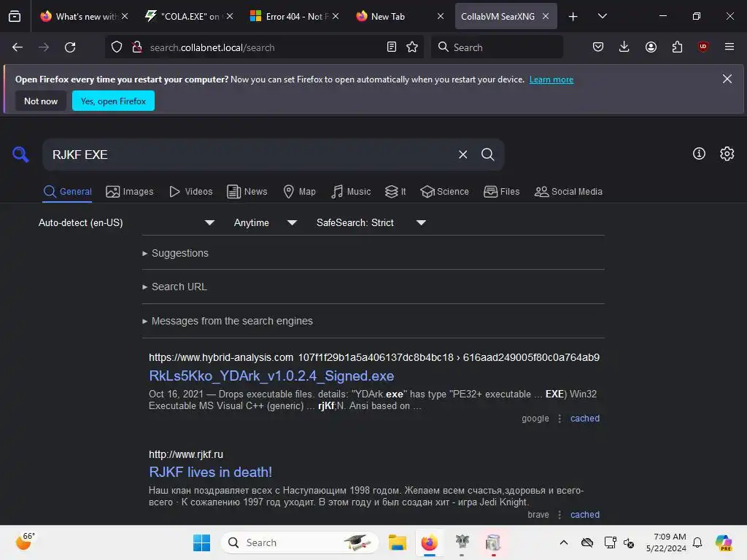Open the Firefox application menu

[729, 47]
